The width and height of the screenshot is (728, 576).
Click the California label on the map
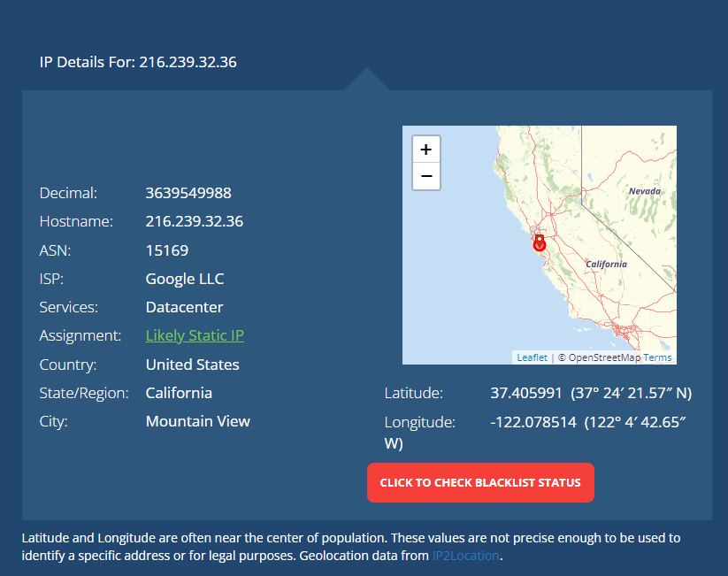pyautogui.click(x=606, y=264)
